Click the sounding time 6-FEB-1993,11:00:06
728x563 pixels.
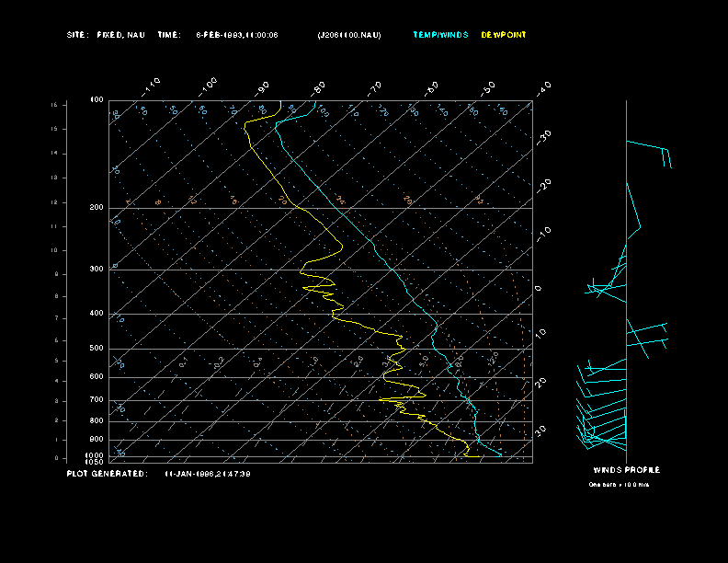tap(237, 35)
